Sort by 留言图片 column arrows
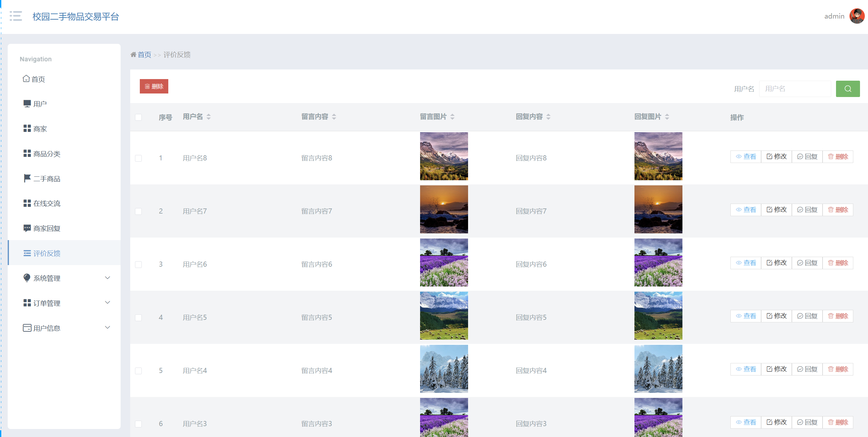This screenshot has height=437, width=868. [x=452, y=117]
